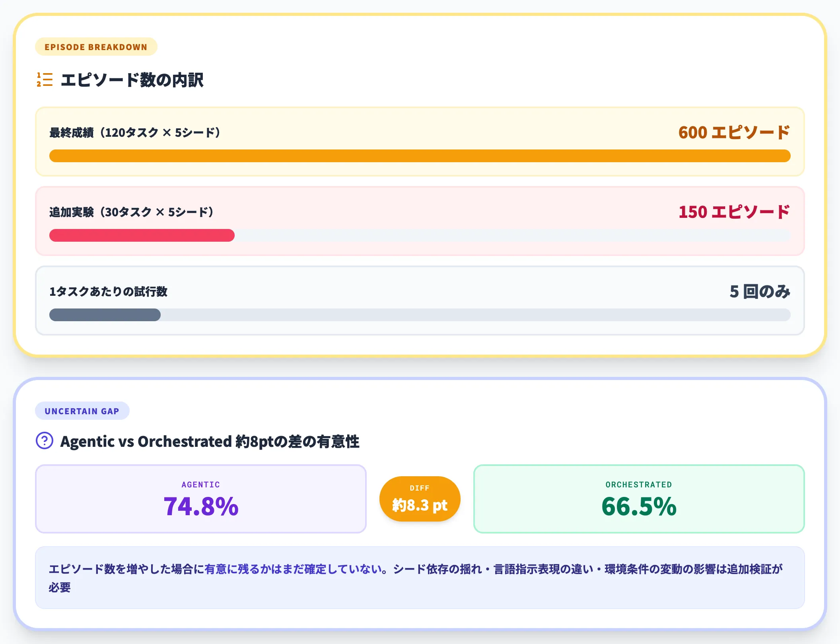Viewport: 840px width, 644px height.
Task: Click the 74.8% score value
Action: click(x=201, y=506)
